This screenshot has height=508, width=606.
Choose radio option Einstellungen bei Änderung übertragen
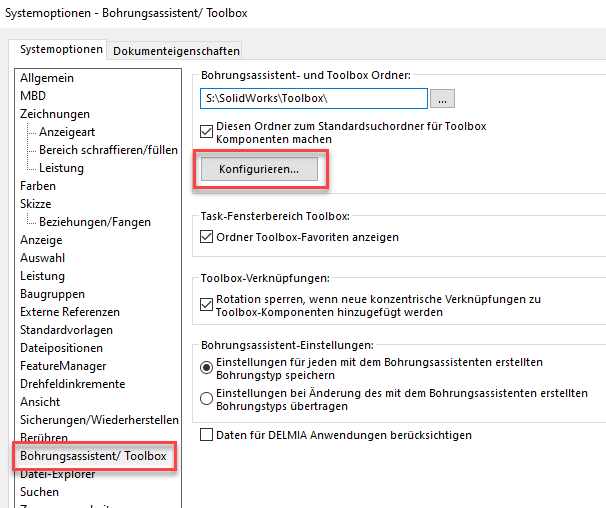(x=207, y=397)
